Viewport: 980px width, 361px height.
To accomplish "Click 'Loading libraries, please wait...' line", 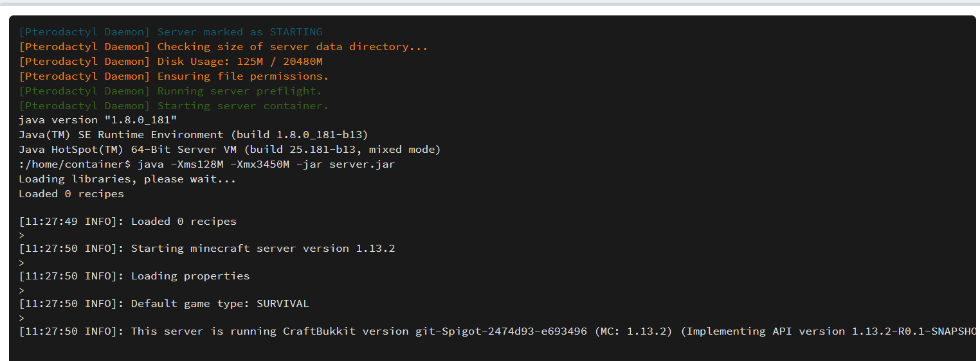I will tap(127, 179).
